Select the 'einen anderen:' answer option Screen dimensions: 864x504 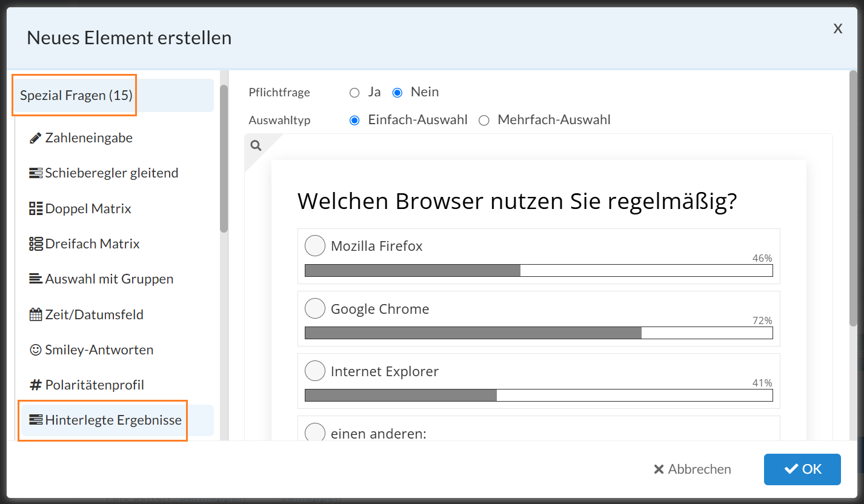click(315, 433)
